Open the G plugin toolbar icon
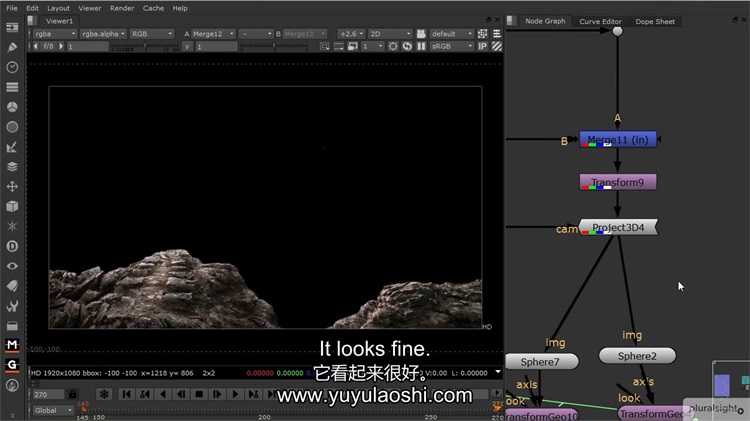 pos(12,365)
